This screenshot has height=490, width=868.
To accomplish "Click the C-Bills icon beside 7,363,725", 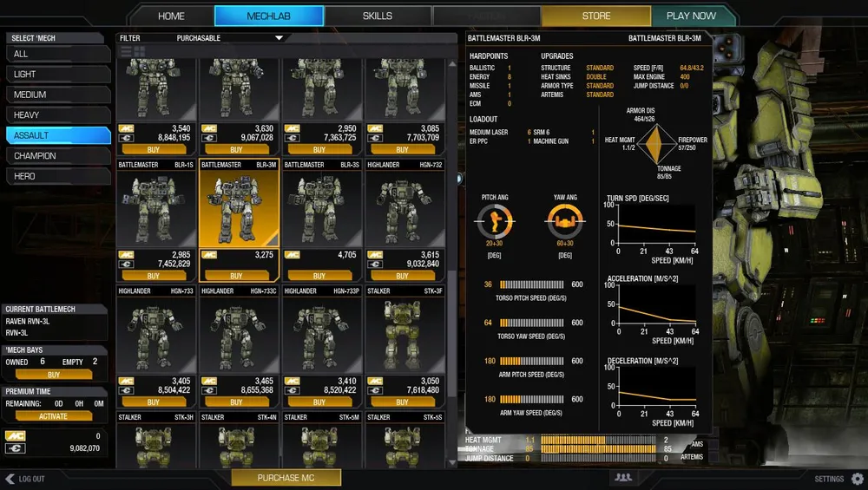I will coord(293,138).
